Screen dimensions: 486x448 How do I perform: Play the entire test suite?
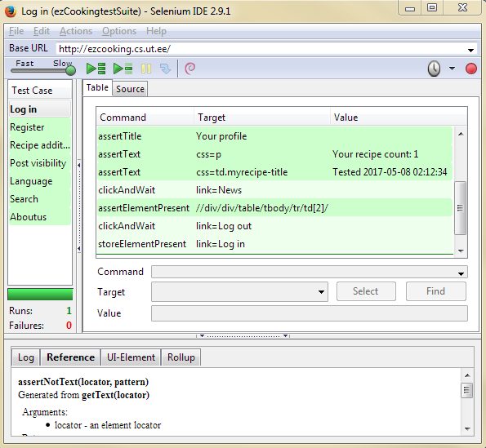[x=96, y=69]
